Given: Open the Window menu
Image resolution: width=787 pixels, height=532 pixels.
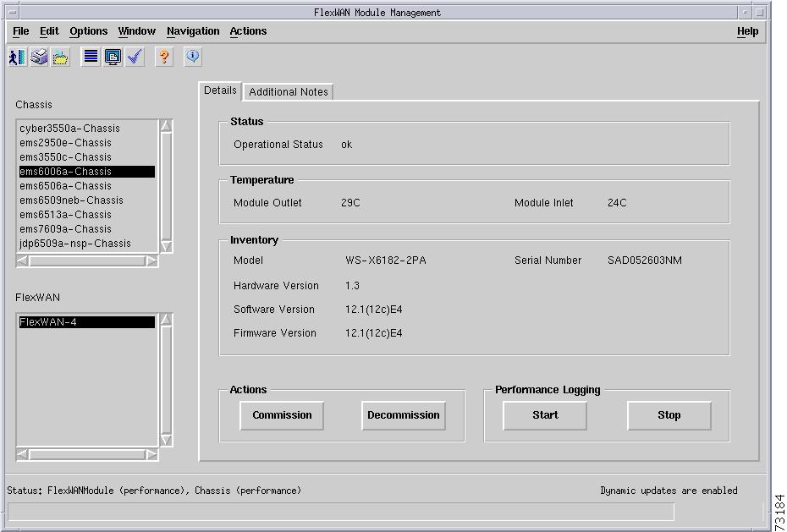Looking at the screenshot, I should (136, 31).
